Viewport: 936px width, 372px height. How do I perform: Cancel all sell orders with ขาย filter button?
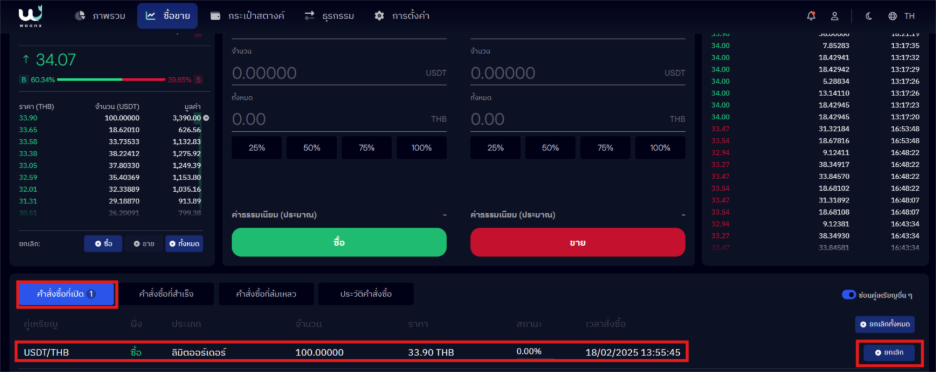143,244
